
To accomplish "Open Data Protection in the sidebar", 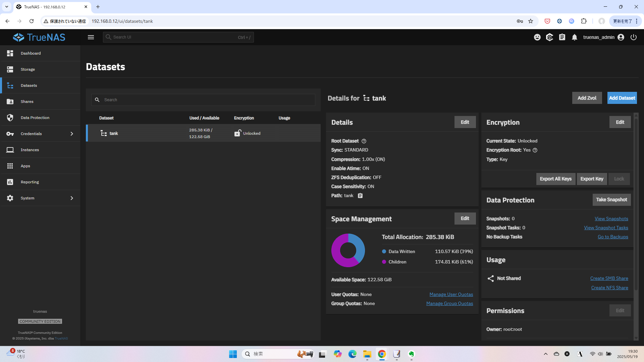I will click(35, 118).
